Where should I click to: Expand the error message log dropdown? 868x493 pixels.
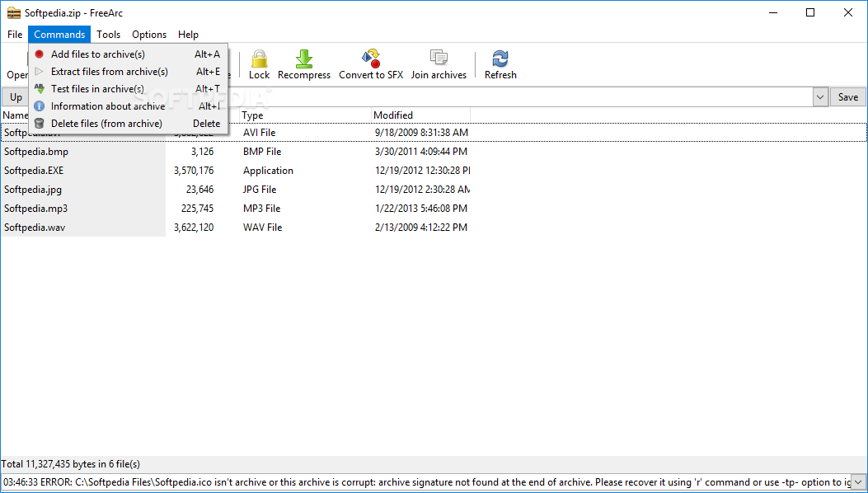point(859,482)
